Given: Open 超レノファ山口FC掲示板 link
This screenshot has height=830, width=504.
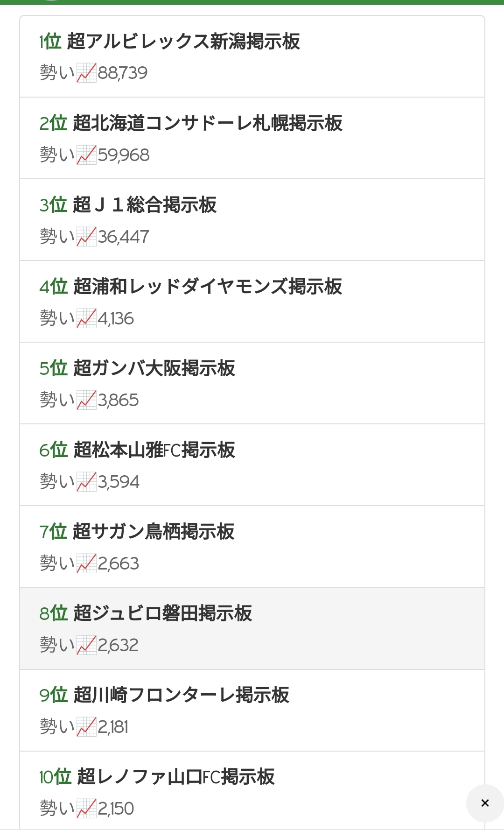Looking at the screenshot, I should pos(175,777).
